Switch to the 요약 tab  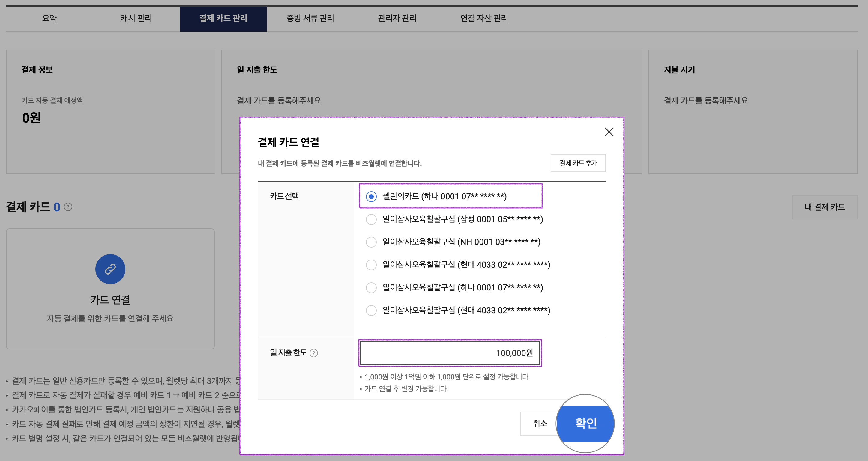tap(49, 18)
